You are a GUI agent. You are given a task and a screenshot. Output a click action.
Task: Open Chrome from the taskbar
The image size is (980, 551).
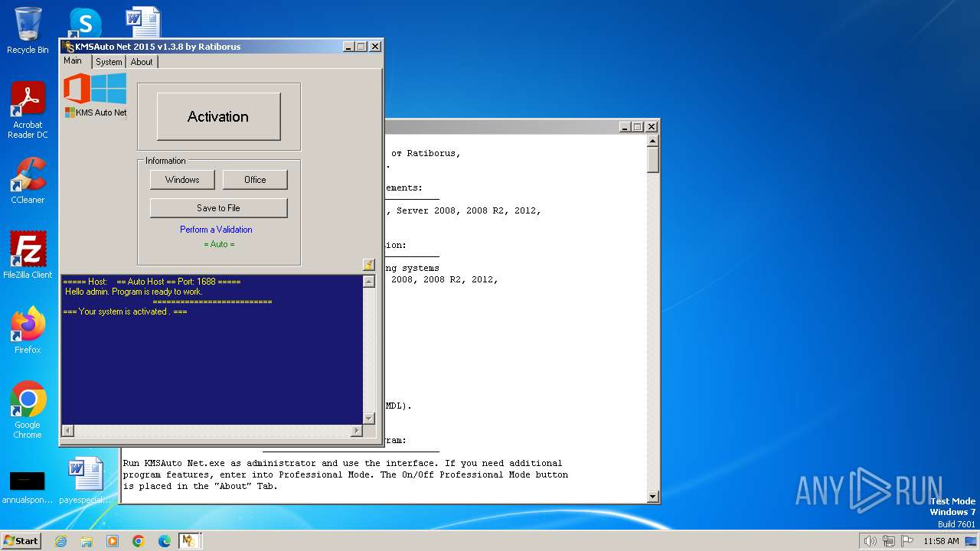click(139, 541)
